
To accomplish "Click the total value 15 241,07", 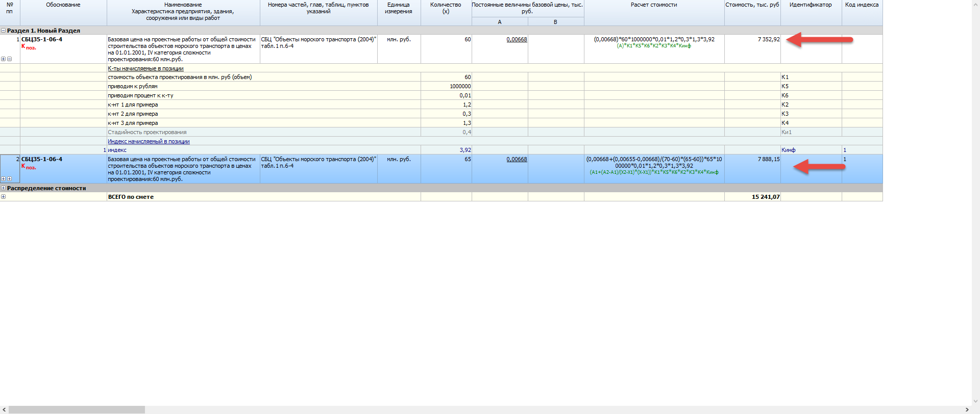I will tap(766, 197).
